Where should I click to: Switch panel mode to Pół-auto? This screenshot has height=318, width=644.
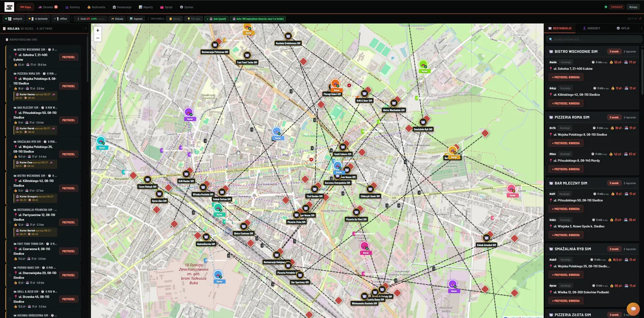click(194, 19)
